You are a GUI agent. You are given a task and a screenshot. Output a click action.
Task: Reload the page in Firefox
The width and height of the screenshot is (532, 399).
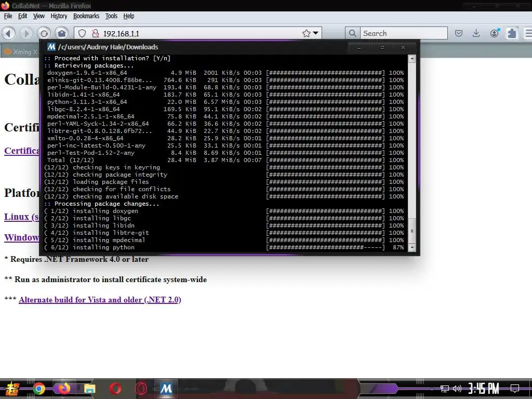pos(44,33)
